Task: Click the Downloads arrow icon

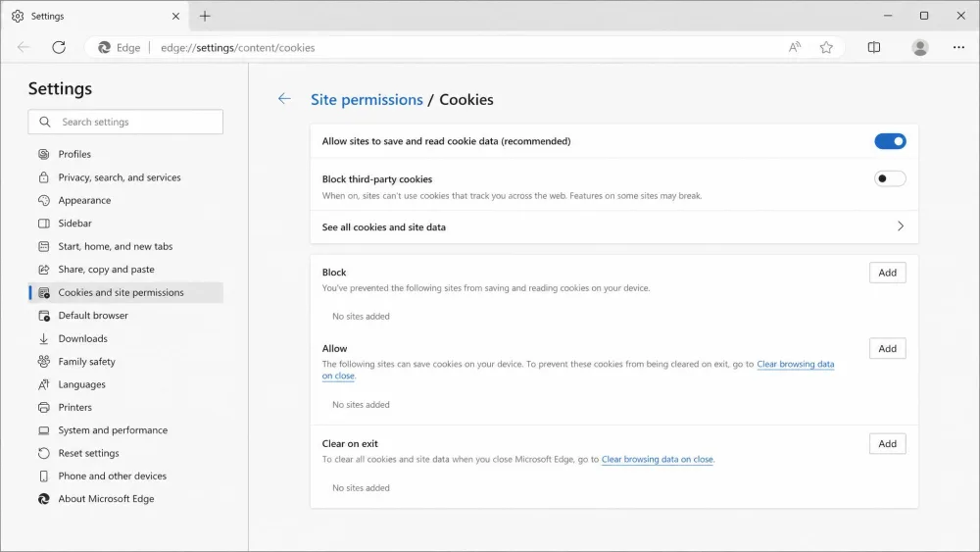Action: click(x=44, y=339)
